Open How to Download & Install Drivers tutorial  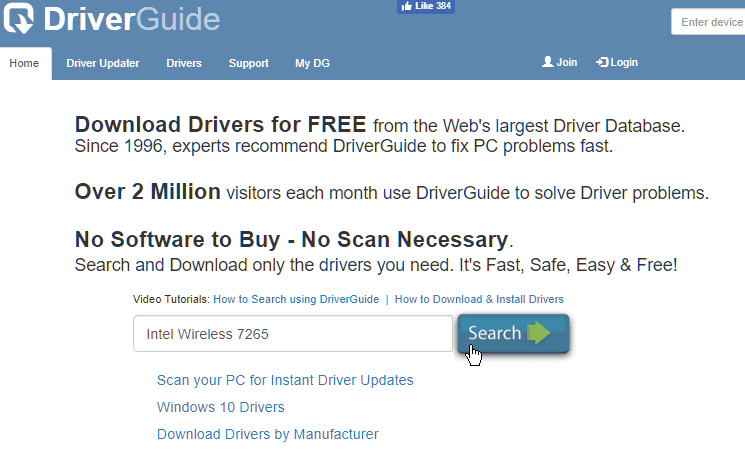coord(479,299)
